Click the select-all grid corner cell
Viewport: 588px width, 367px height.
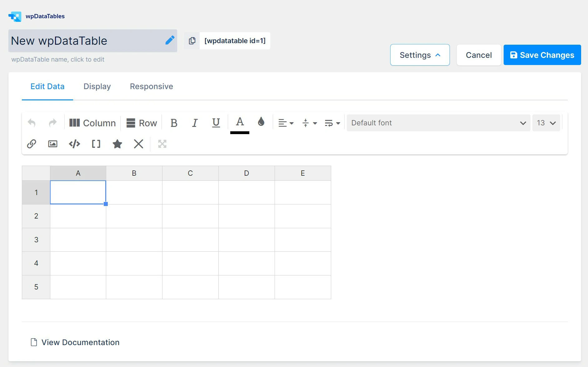36,173
